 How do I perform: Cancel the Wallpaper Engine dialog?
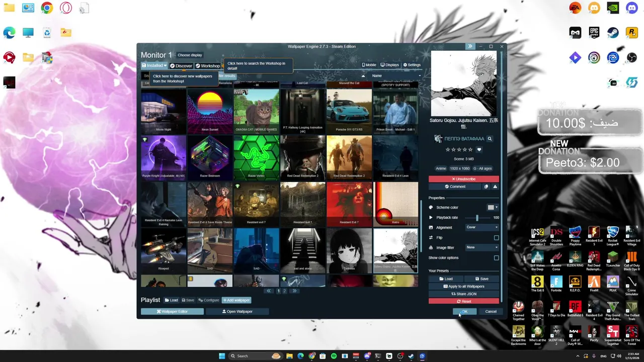491,312
